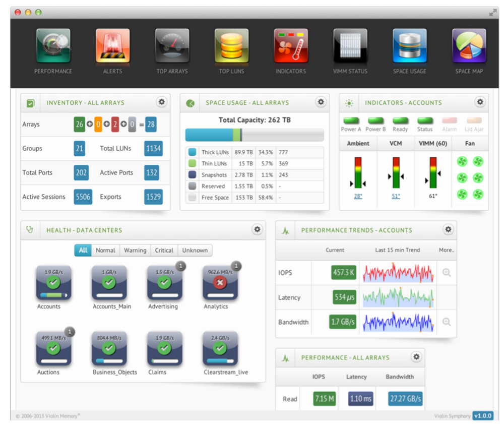Image resolution: width=504 pixels, height=427 pixels.
Task: Click the Total Capacity usage bar
Action: coord(255,135)
